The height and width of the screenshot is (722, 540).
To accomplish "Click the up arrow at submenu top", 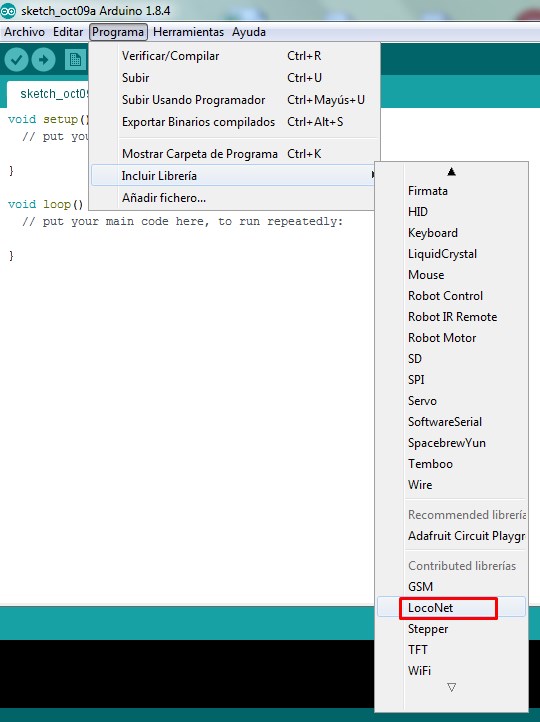I will click(x=452, y=172).
